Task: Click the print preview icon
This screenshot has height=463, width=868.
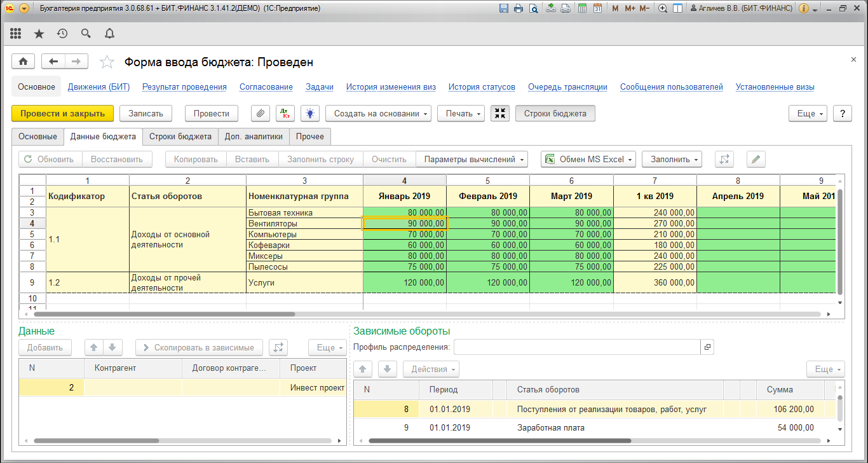Action: tap(533, 9)
